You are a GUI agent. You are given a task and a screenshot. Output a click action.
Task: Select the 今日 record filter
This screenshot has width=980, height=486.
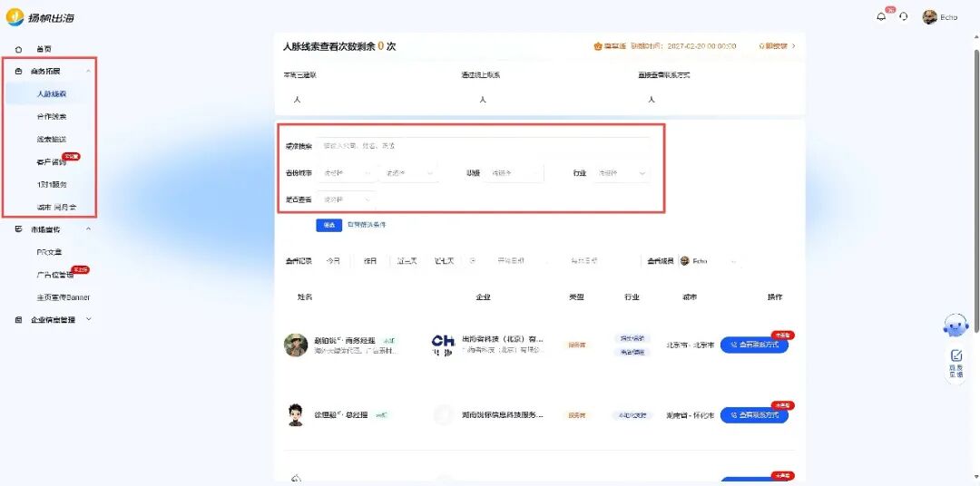(333, 261)
